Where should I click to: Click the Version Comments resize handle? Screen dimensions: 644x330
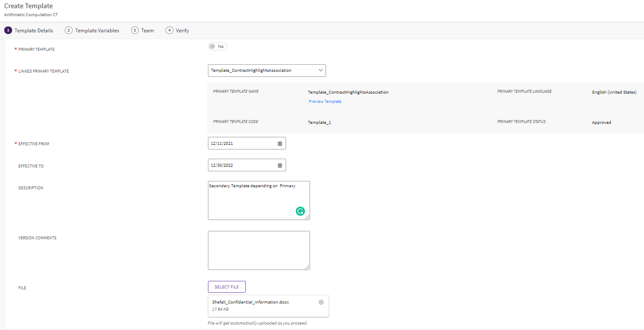(x=308, y=267)
